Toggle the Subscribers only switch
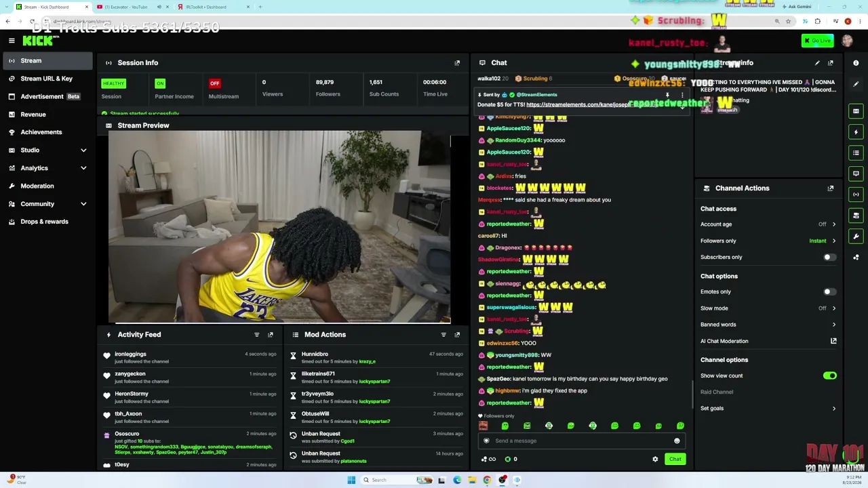The width and height of the screenshot is (868, 488). coord(829,258)
